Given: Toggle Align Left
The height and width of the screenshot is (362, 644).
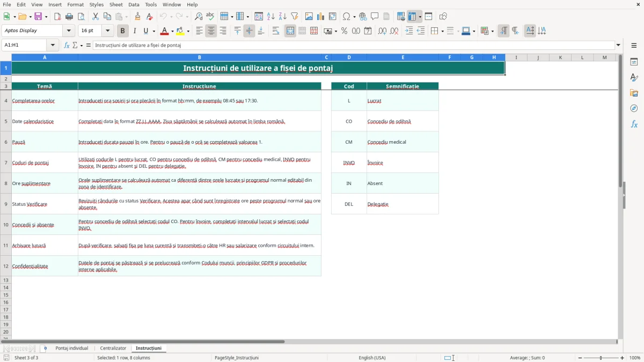Looking at the screenshot, I should (199, 31).
